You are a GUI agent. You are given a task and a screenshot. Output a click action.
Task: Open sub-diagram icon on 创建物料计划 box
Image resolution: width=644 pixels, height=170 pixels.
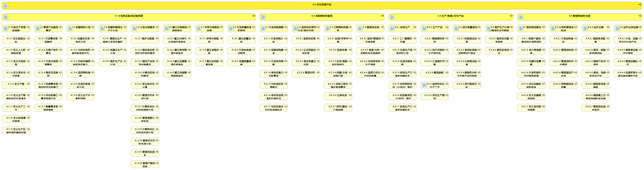coord(70,28)
